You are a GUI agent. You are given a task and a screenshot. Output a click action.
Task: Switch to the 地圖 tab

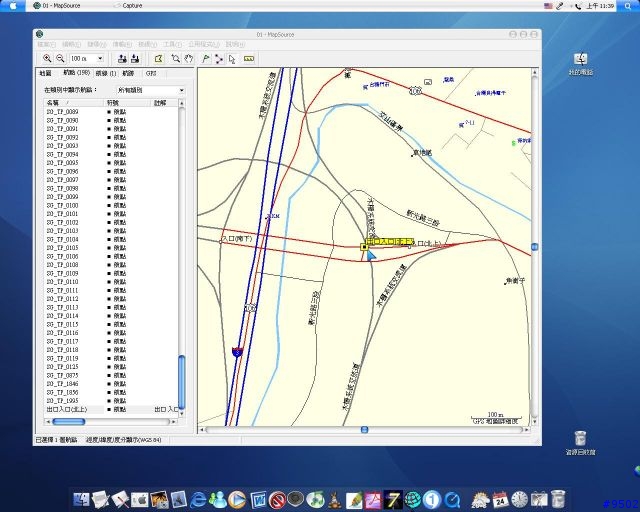pos(45,73)
